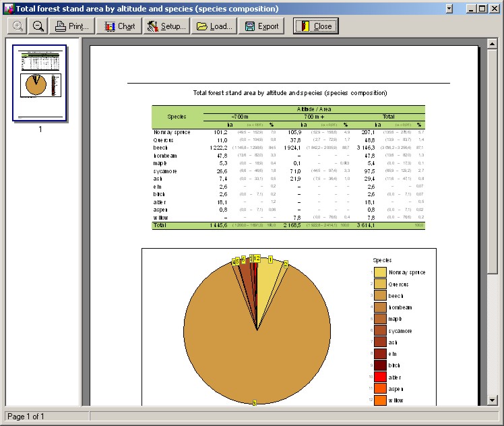Viewport: 504px width, 426px height.
Task: Click the Norway spruce legend color swatch
Action: coord(381,272)
